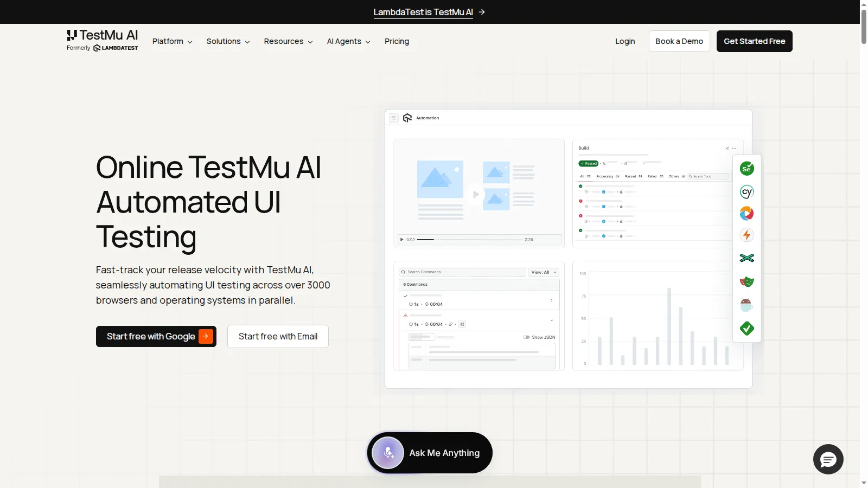Click the arrow next to LambdaTest banner text

482,12
